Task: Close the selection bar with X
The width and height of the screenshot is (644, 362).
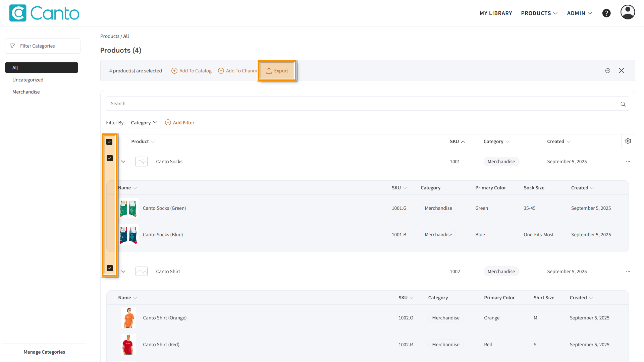Action: pyautogui.click(x=621, y=70)
